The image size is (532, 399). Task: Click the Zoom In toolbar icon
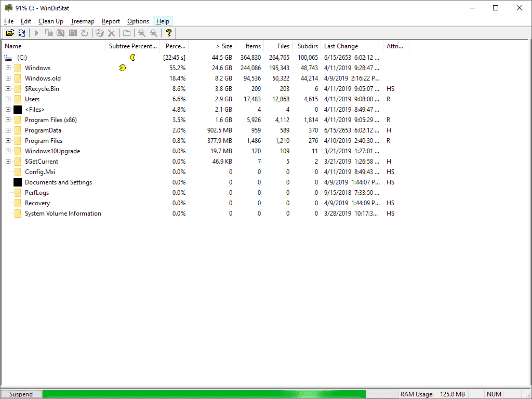tap(141, 33)
